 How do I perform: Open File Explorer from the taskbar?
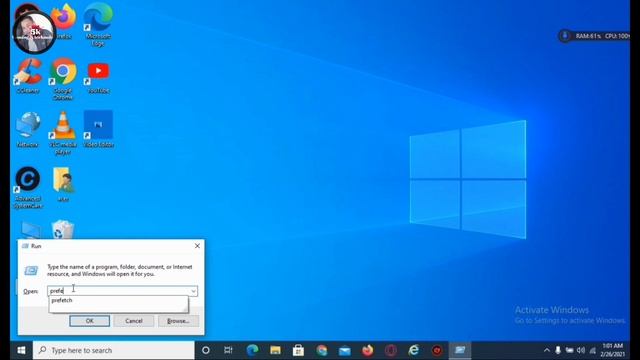(x=276, y=350)
